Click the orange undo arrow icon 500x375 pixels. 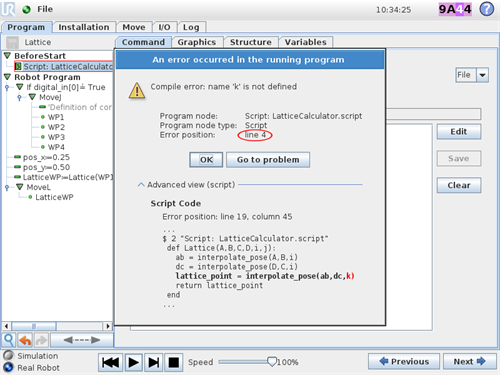pos(25,340)
